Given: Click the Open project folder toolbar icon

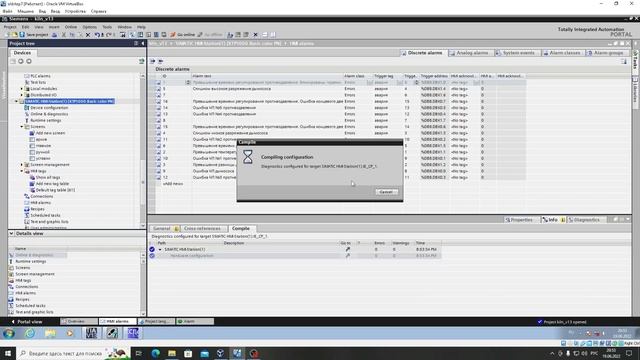Looking at the screenshot, I should 15,35.
